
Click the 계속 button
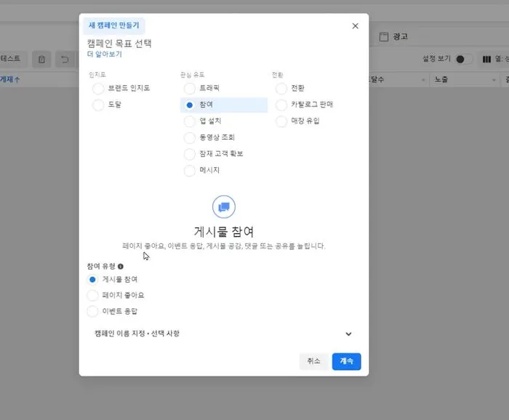[x=346, y=361]
